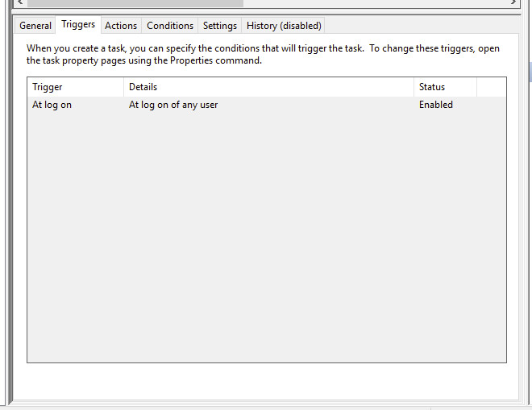Go to the Settings tab
532x410 pixels.
[x=219, y=26]
